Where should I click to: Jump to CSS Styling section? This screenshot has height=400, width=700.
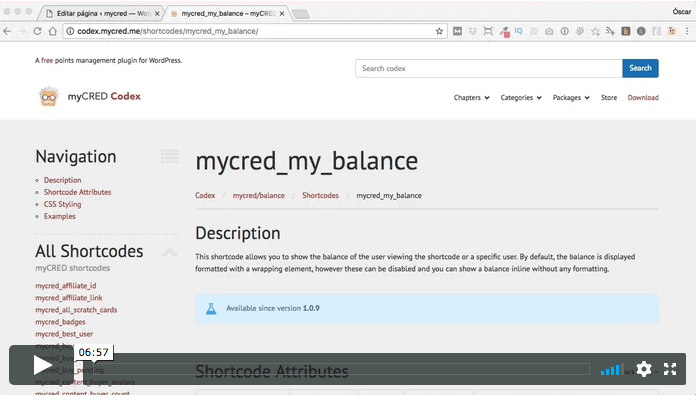(x=62, y=204)
